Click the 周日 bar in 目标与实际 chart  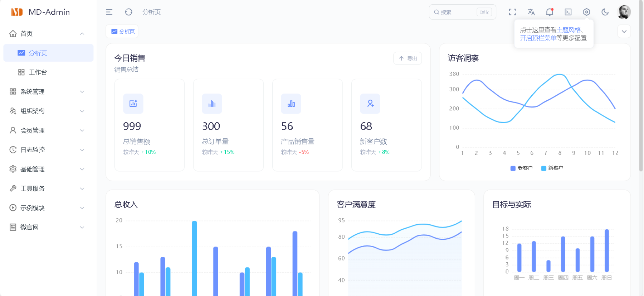607,250
